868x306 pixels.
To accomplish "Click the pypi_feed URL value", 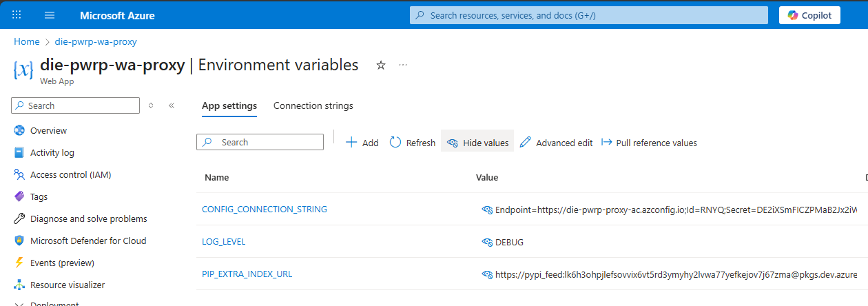I will (x=676, y=274).
